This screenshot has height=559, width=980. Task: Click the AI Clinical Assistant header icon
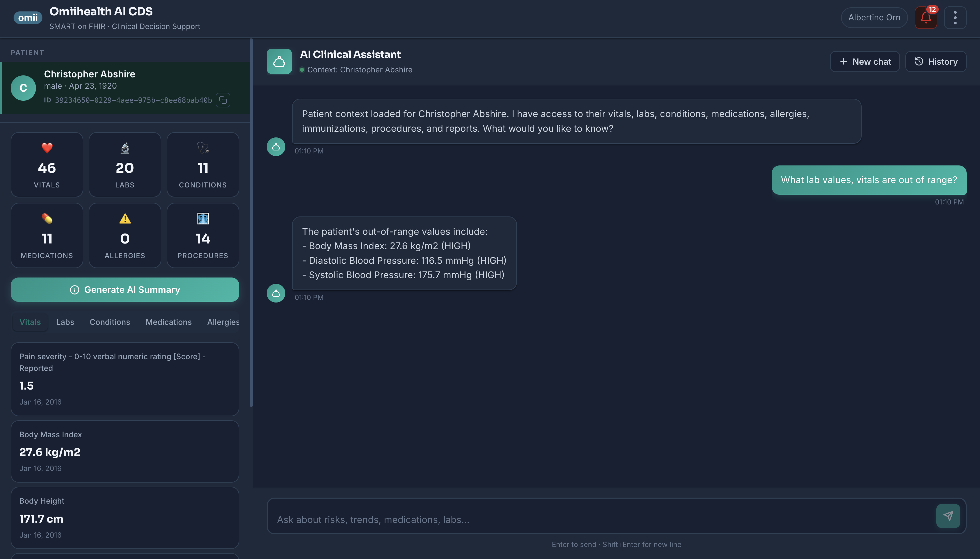(x=279, y=61)
